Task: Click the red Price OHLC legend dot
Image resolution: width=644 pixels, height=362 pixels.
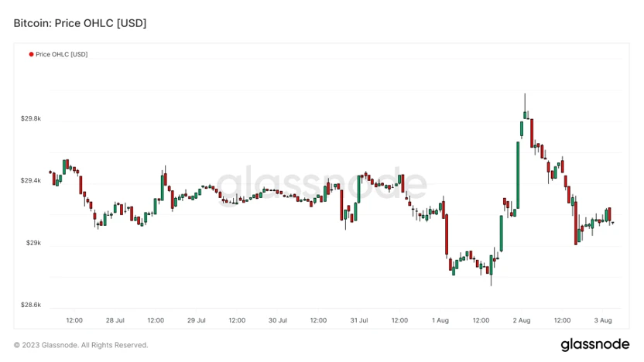Action: click(x=31, y=54)
